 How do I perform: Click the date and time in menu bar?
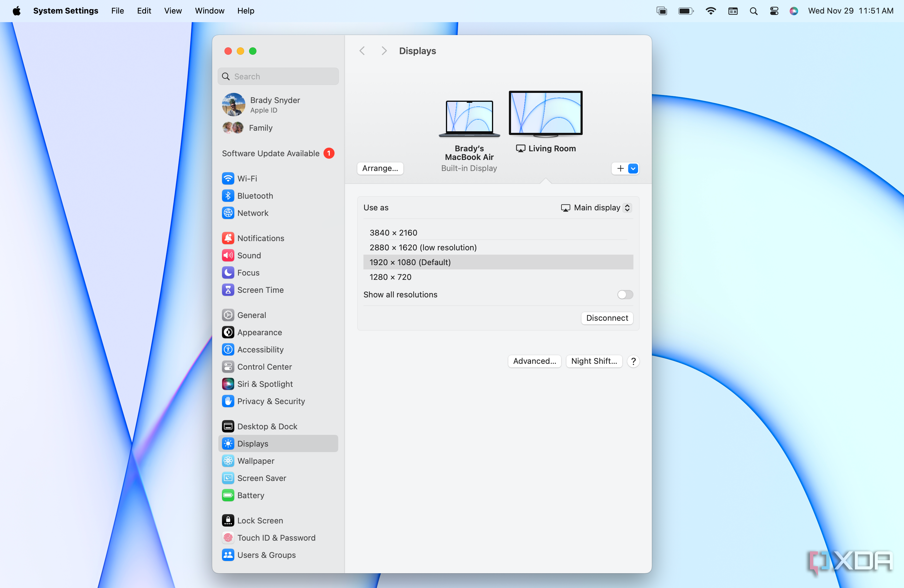[x=850, y=11]
